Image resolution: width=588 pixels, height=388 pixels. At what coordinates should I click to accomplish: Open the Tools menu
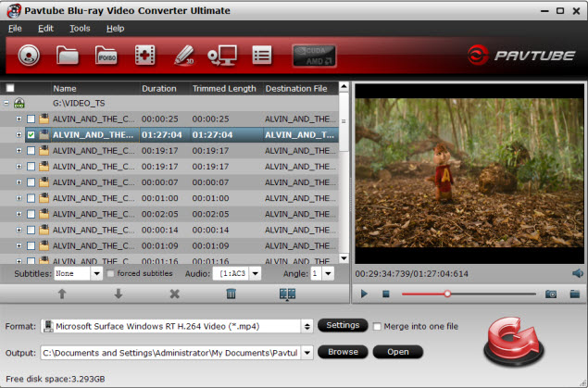click(80, 29)
